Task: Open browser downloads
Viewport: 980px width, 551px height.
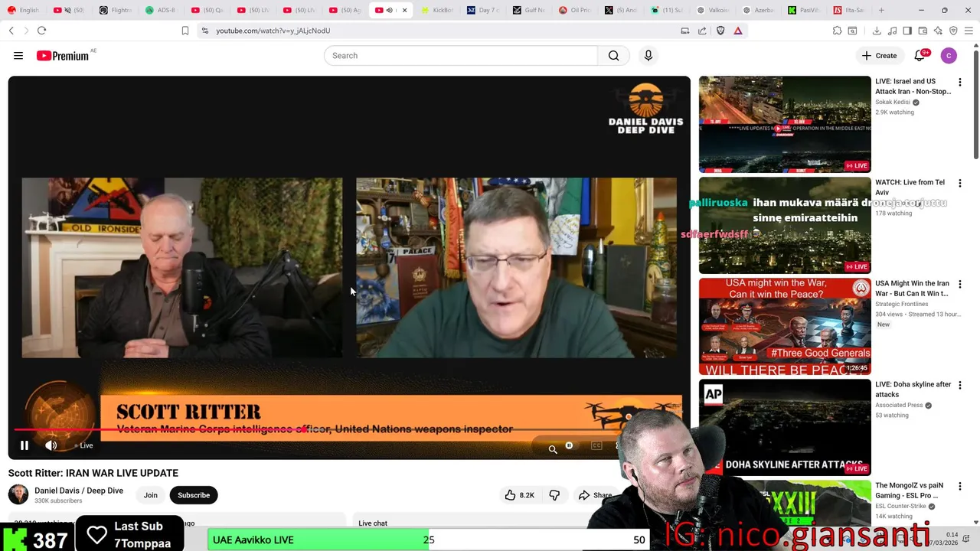Action: click(x=877, y=31)
